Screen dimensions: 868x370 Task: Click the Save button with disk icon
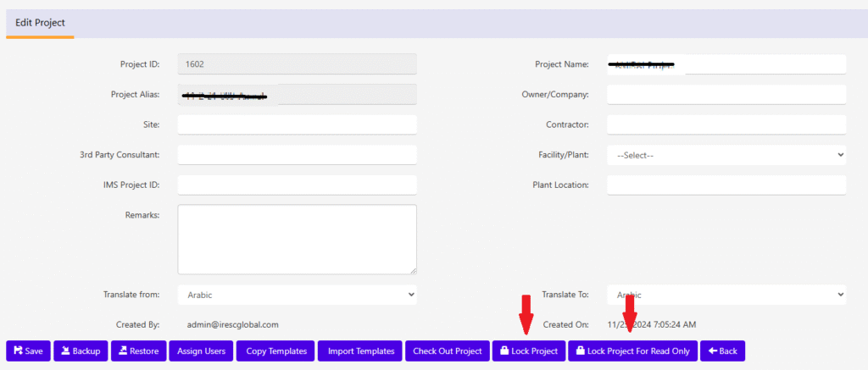28,351
